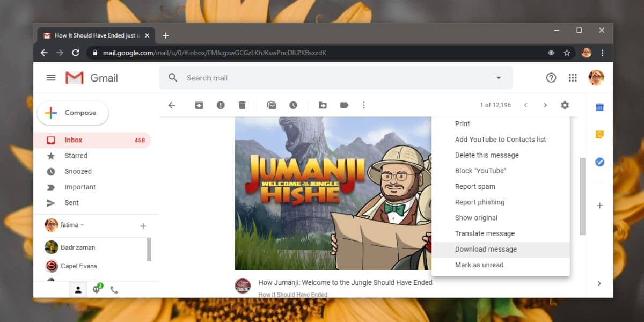Screen dimensions: 644x322
Task: Click Download message
Action: point(501,250)
